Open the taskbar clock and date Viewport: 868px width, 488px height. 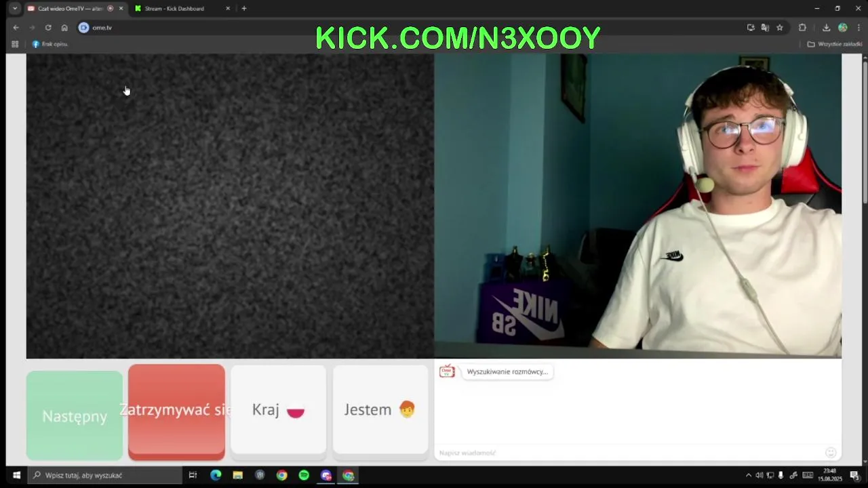(830, 475)
